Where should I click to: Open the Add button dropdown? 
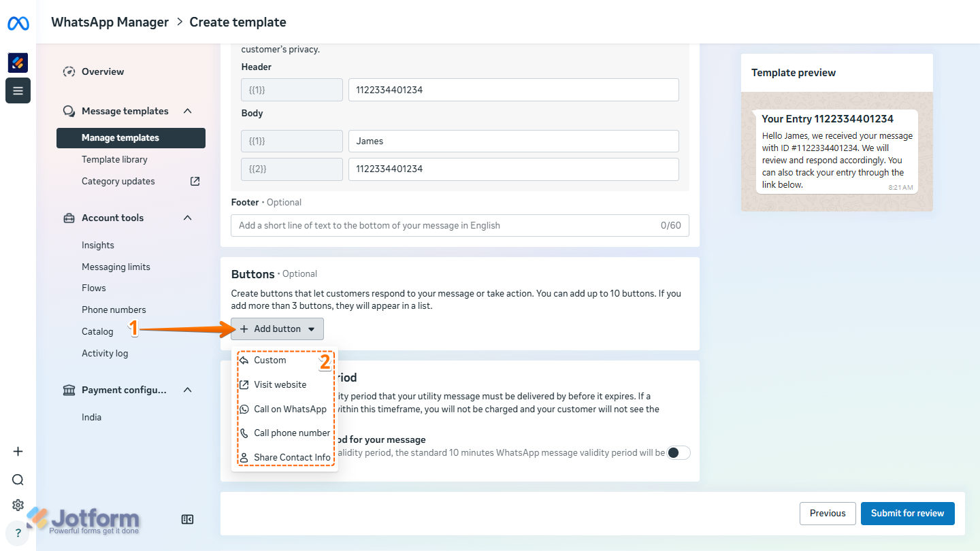tap(278, 329)
